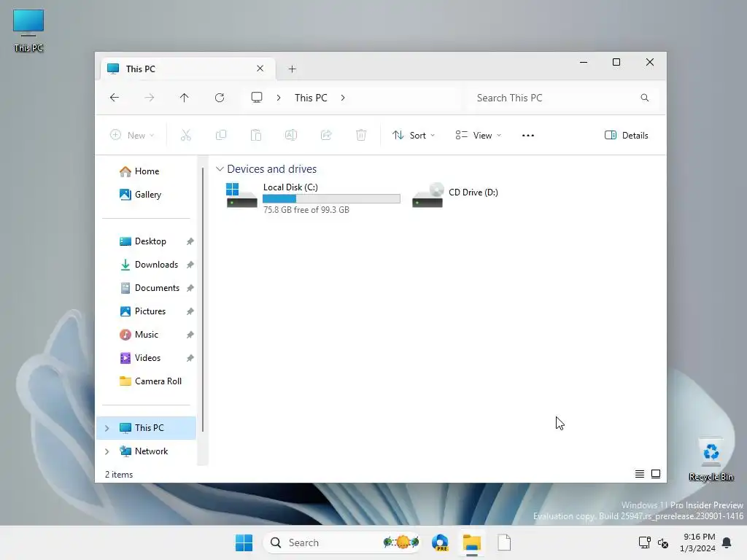Image resolution: width=747 pixels, height=560 pixels.
Task: Click the muted volume tray icon
Action: [x=662, y=542]
